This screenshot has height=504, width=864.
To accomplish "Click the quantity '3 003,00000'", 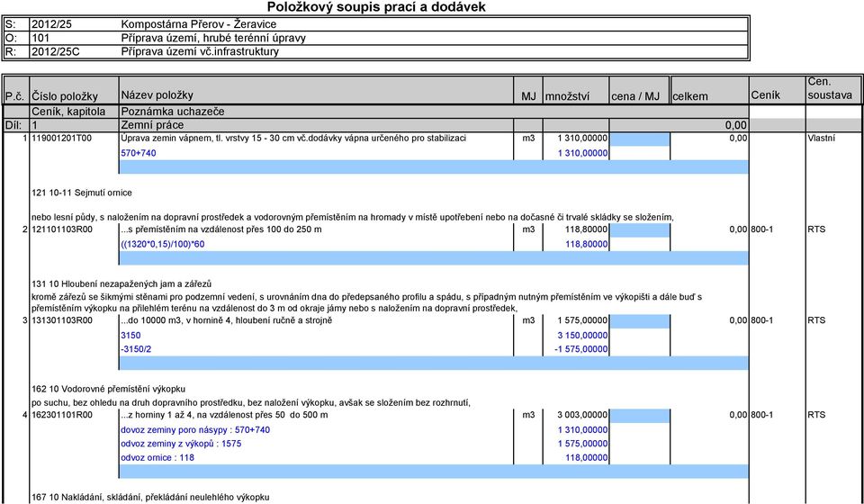I will point(582,415).
